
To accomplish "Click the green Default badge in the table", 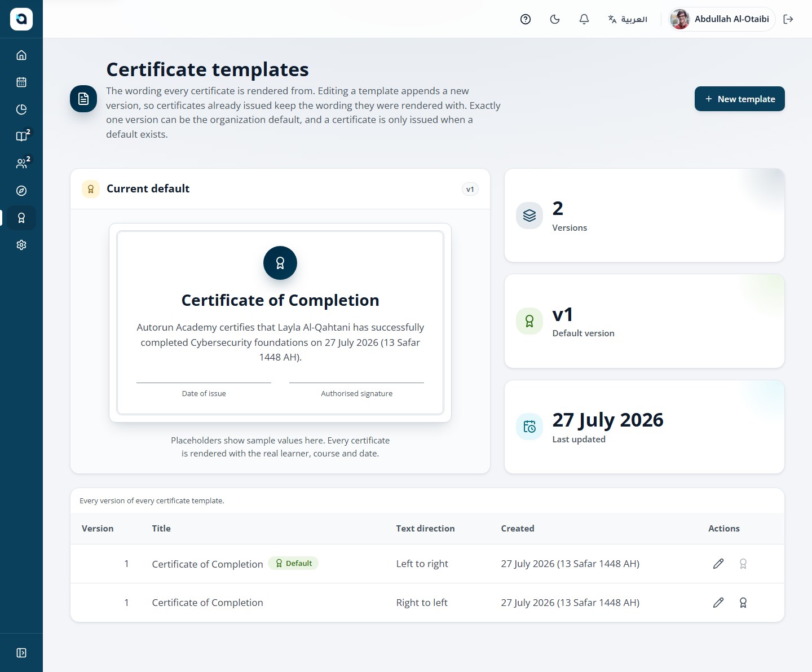I will coord(293,563).
